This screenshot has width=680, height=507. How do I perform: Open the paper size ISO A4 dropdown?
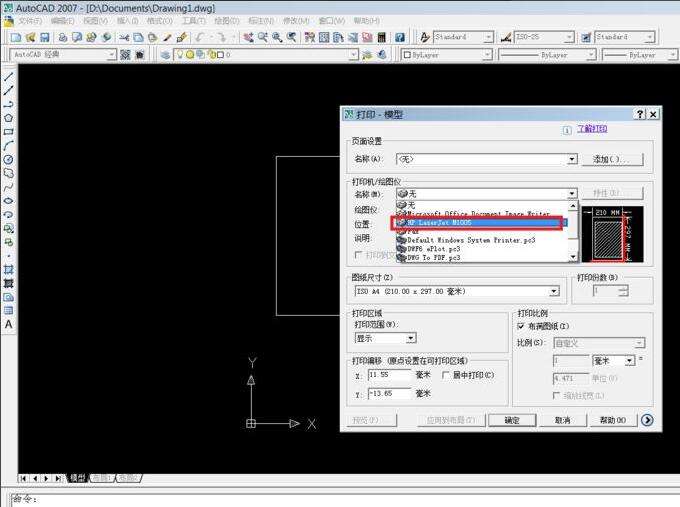click(x=554, y=291)
